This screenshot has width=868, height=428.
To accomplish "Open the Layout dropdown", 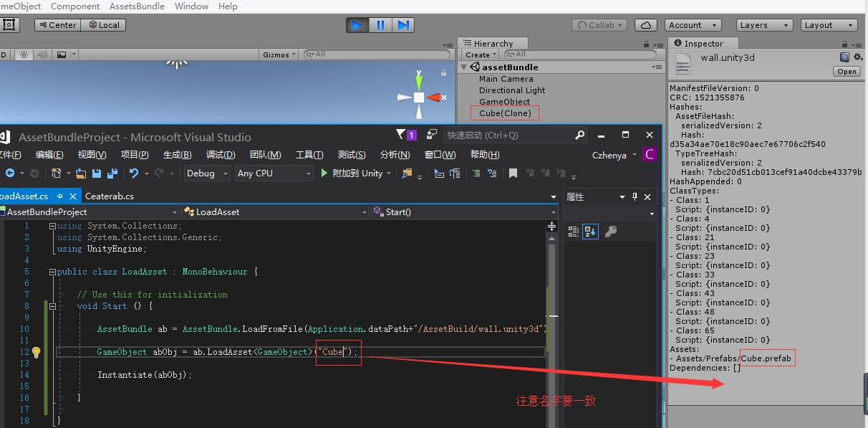I will [829, 25].
